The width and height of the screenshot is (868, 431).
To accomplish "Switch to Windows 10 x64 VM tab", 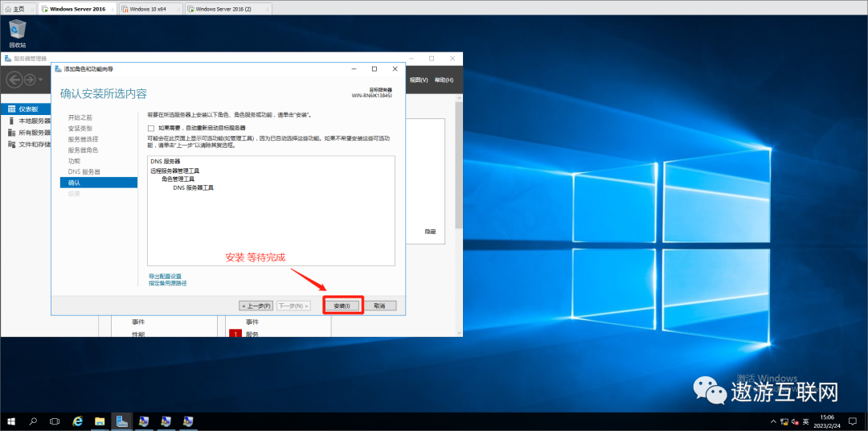I will click(x=151, y=9).
